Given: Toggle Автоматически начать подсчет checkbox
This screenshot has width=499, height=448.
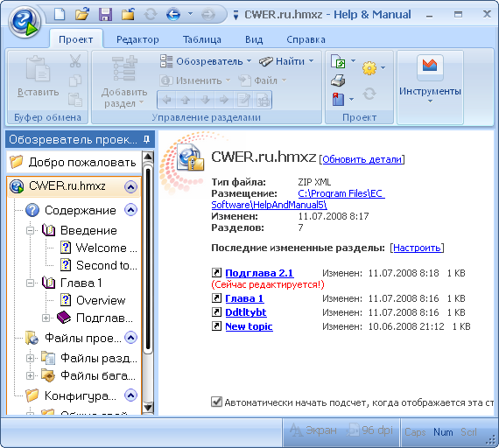Looking at the screenshot, I should point(216,402).
